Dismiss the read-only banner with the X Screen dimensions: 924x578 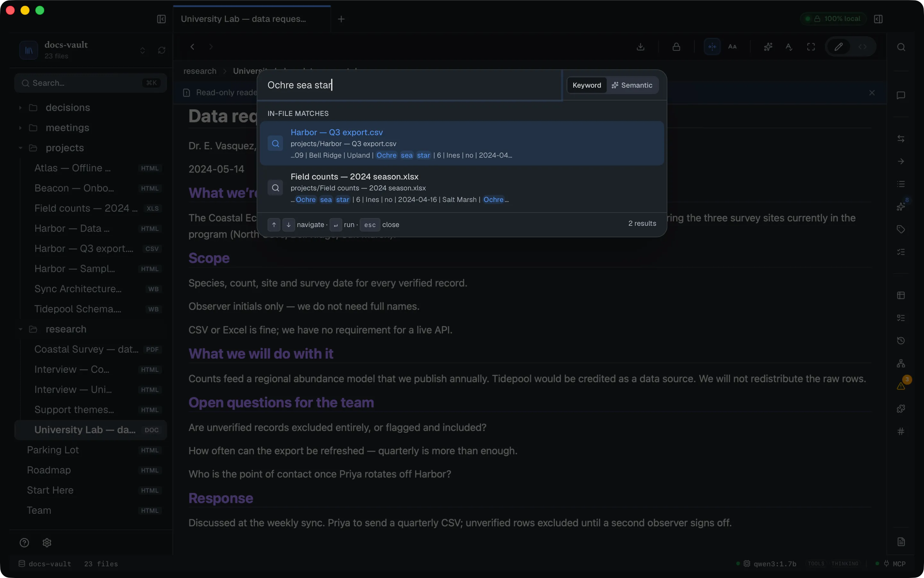click(x=872, y=93)
